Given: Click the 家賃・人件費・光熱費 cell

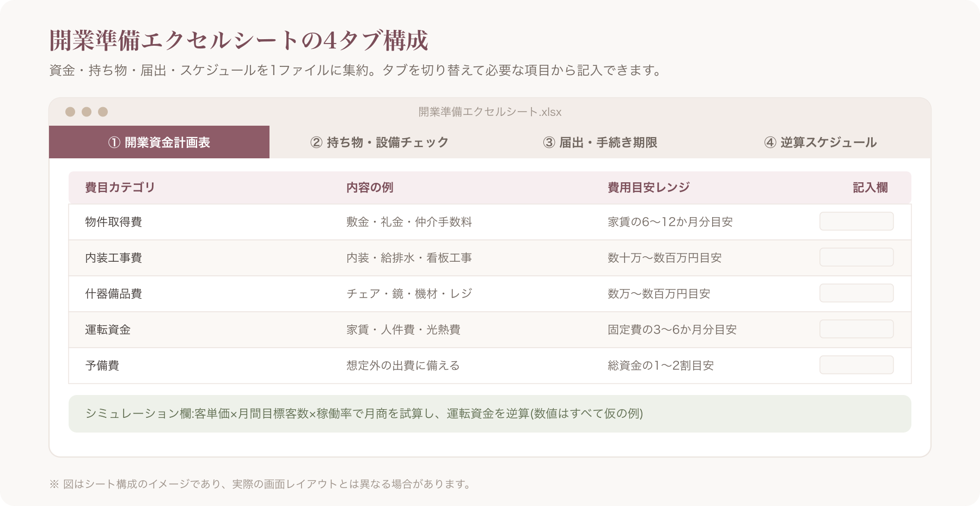Looking at the screenshot, I should (403, 330).
